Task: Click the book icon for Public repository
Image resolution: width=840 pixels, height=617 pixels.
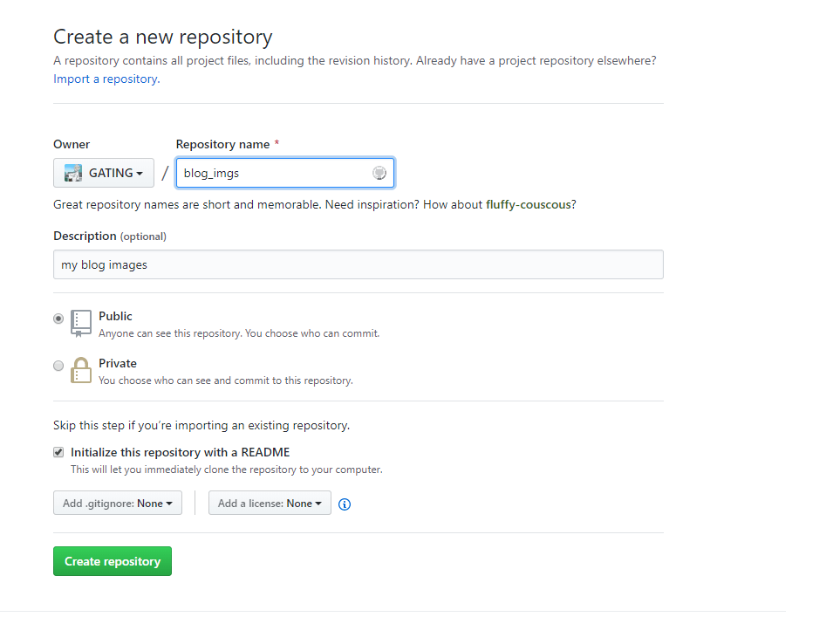Action: [x=80, y=323]
